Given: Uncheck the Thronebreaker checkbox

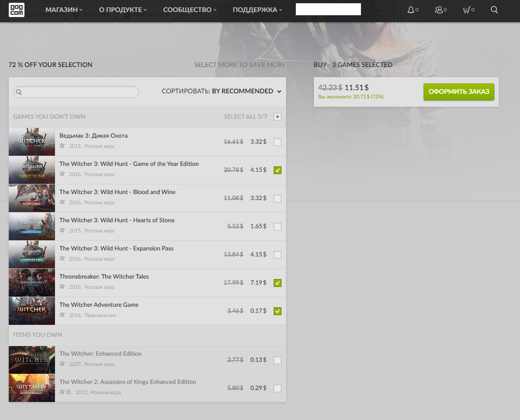Looking at the screenshot, I should 277,283.
